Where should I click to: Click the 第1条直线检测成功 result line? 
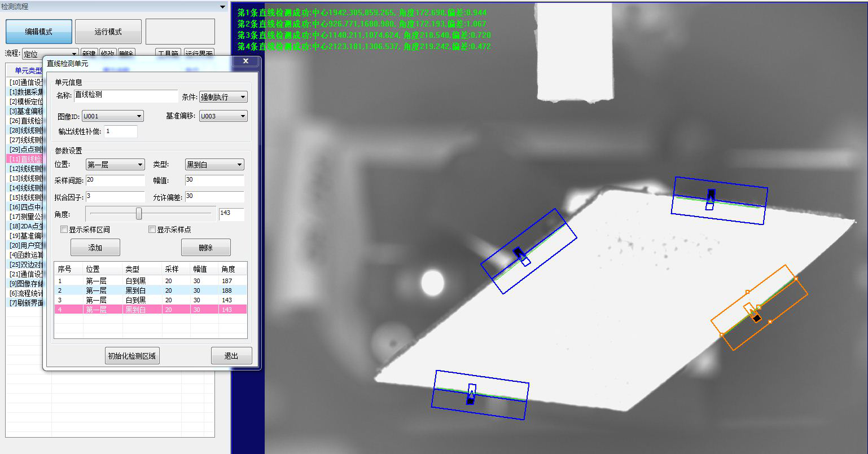click(x=362, y=12)
